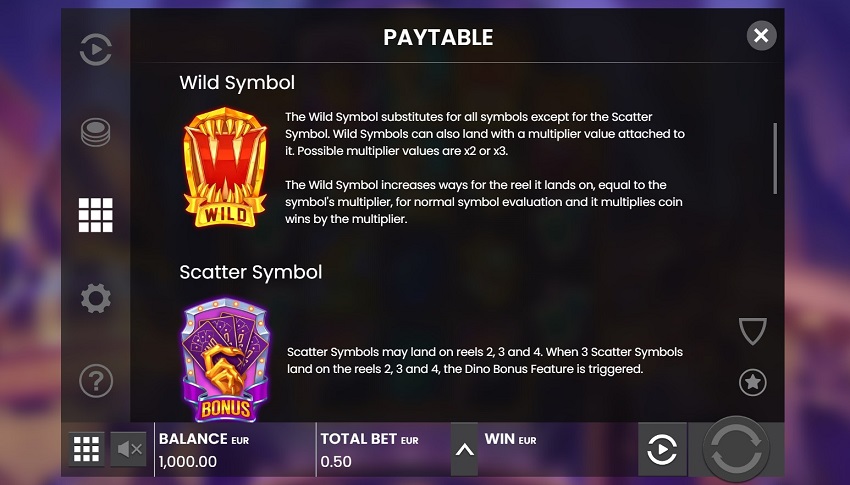
Task: Close the paytable with the X button
Action: (761, 36)
